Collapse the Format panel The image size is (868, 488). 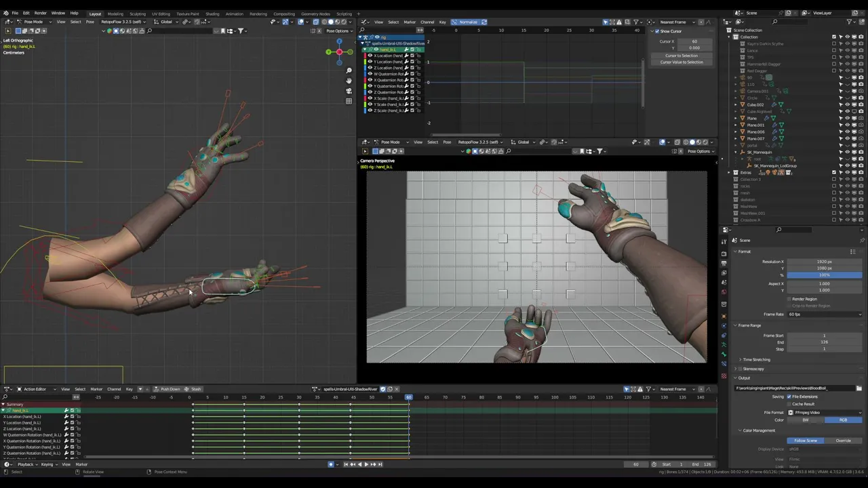(x=735, y=251)
